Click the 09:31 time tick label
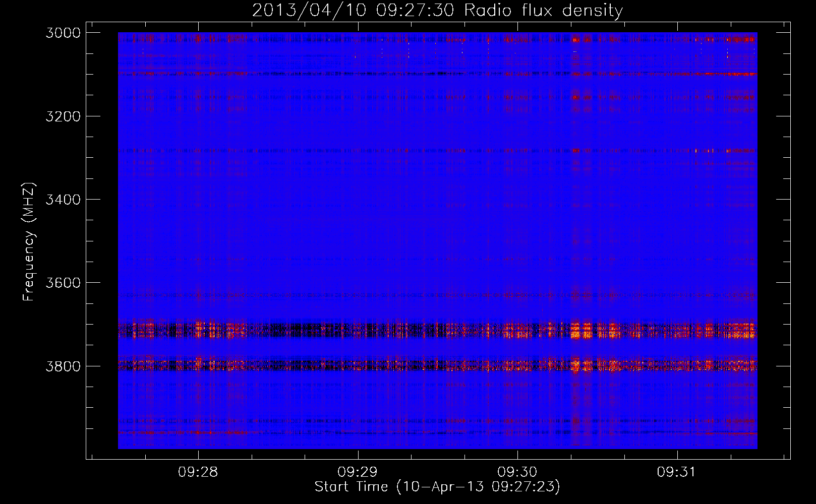Image resolution: width=816 pixels, height=504 pixels. [677, 472]
